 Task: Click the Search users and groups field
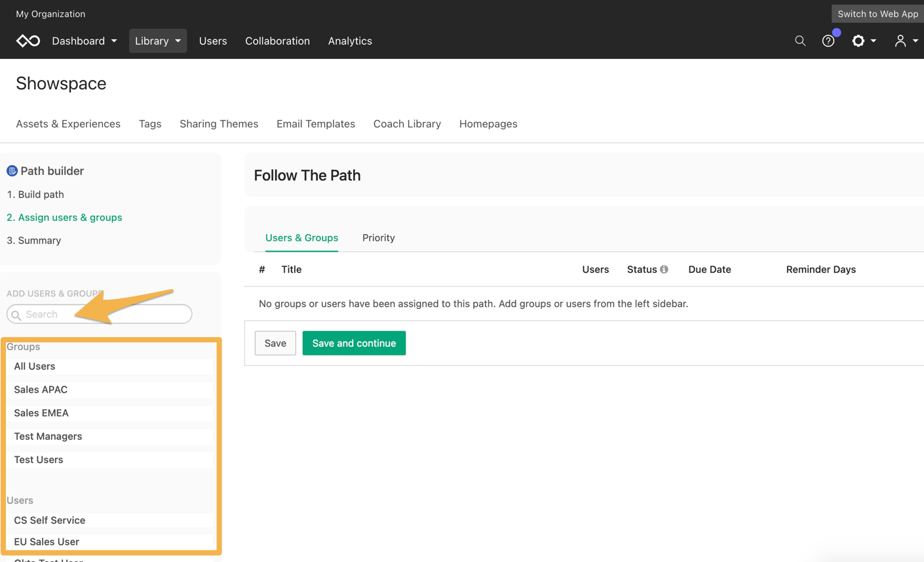pos(100,314)
